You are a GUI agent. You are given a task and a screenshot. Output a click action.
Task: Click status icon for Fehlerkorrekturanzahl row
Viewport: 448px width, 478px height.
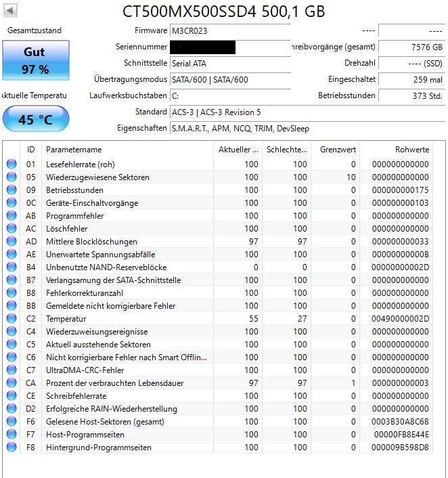click(x=12, y=292)
